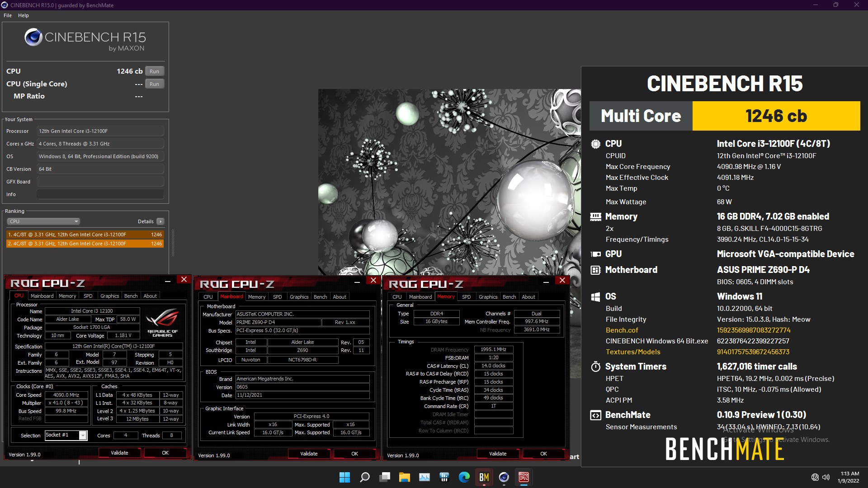Open File Explorer folder icon in taskbar
Viewport: 868px width, 488px height.
click(x=404, y=477)
